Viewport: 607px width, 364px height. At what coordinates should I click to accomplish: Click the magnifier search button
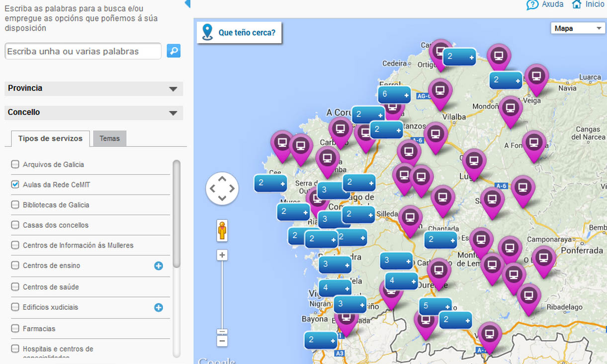pyautogui.click(x=173, y=51)
